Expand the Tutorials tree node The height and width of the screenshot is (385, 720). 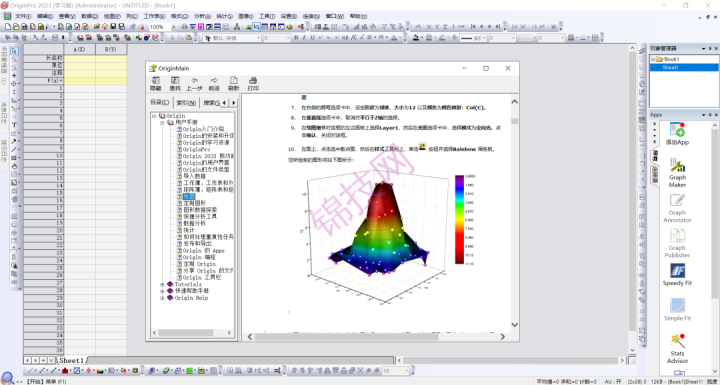(162, 284)
